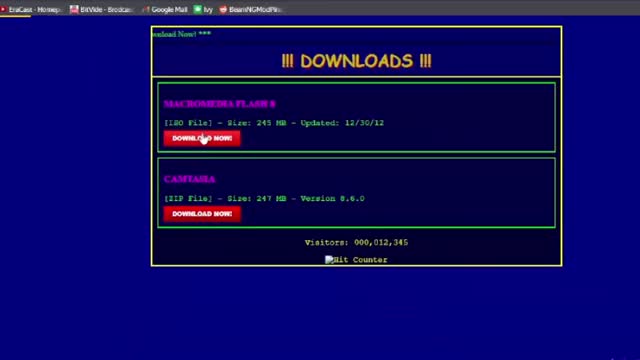Download Macromedia Flash 8 with red button

(x=202, y=138)
